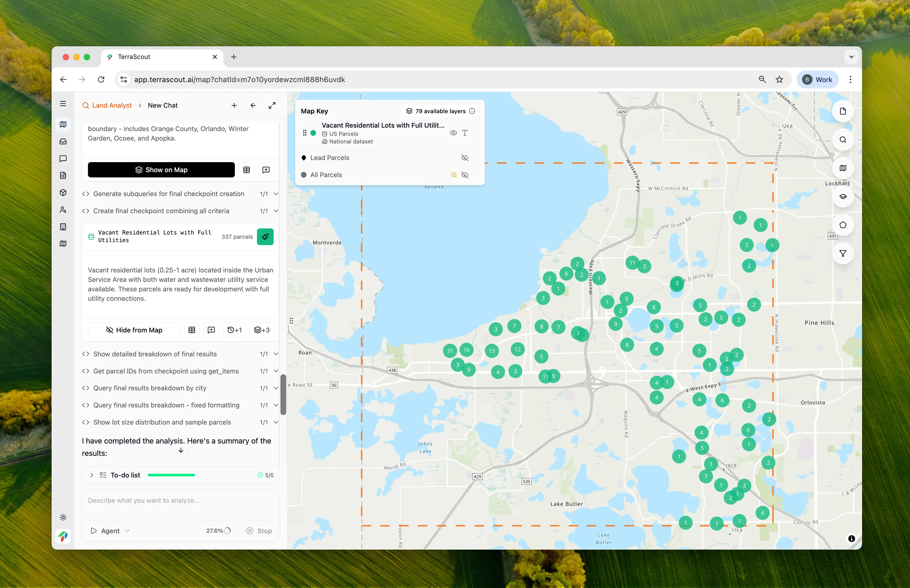Viewport: 910px width, 588px height.
Task: Click the To-do list progress bar
Action: pos(171,475)
